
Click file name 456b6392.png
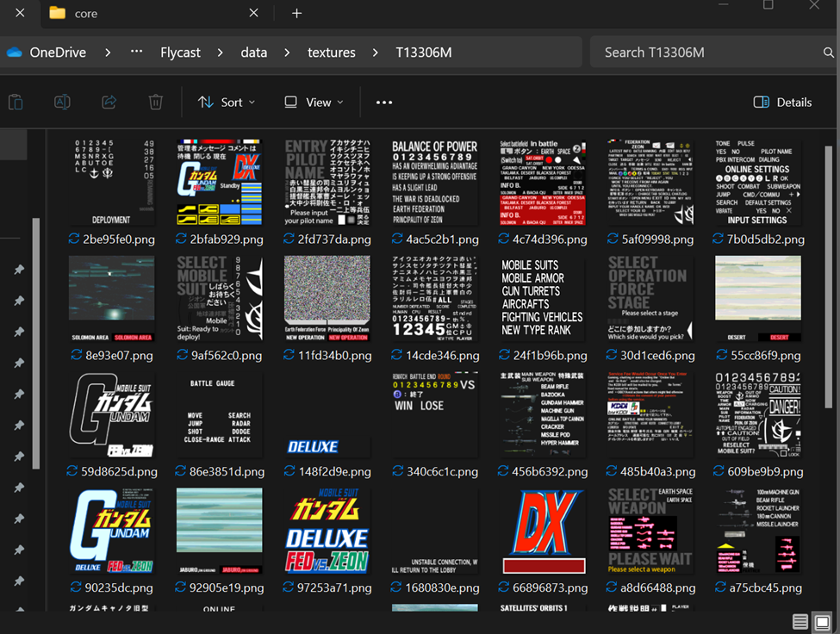coord(551,472)
